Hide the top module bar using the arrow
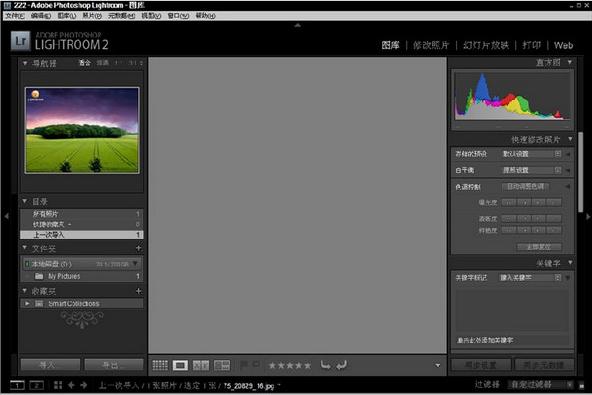Image resolution: width=592 pixels, height=395 pixels. (x=298, y=25)
